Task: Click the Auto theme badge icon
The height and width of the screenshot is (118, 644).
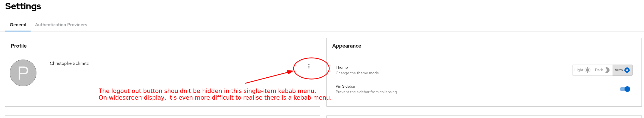Action: [x=627, y=70]
